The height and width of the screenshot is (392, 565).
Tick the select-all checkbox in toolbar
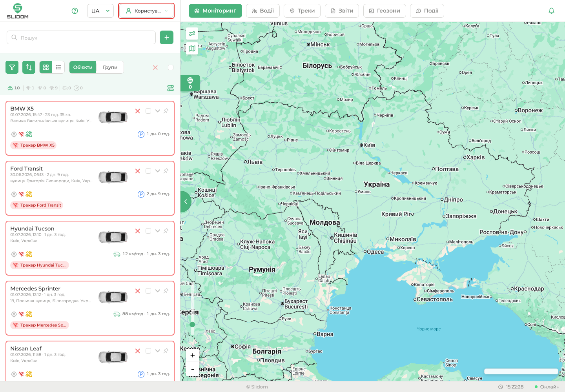click(171, 67)
